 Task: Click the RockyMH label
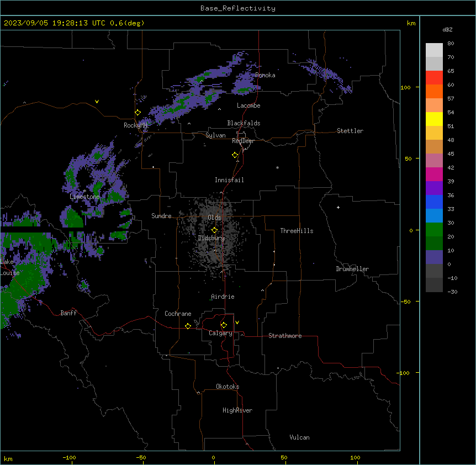[135, 125]
